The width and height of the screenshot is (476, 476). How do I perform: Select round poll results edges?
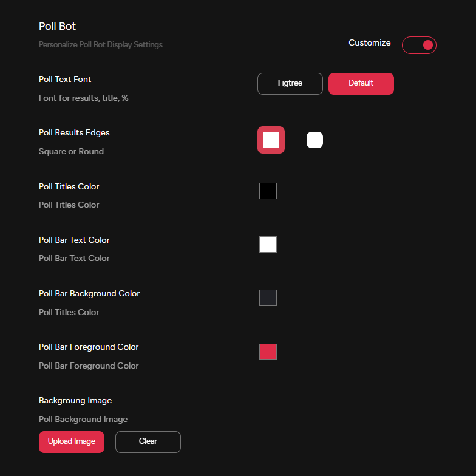pos(314,140)
